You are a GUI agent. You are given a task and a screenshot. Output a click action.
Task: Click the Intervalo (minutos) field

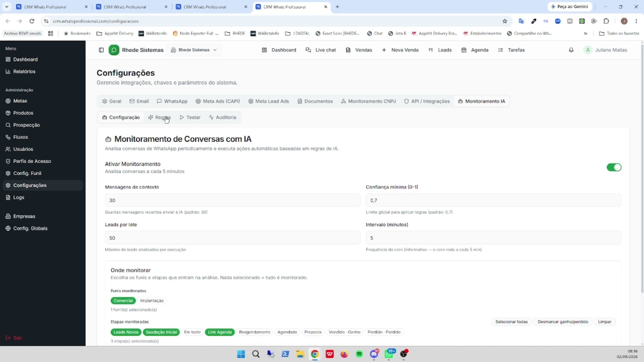493,238
